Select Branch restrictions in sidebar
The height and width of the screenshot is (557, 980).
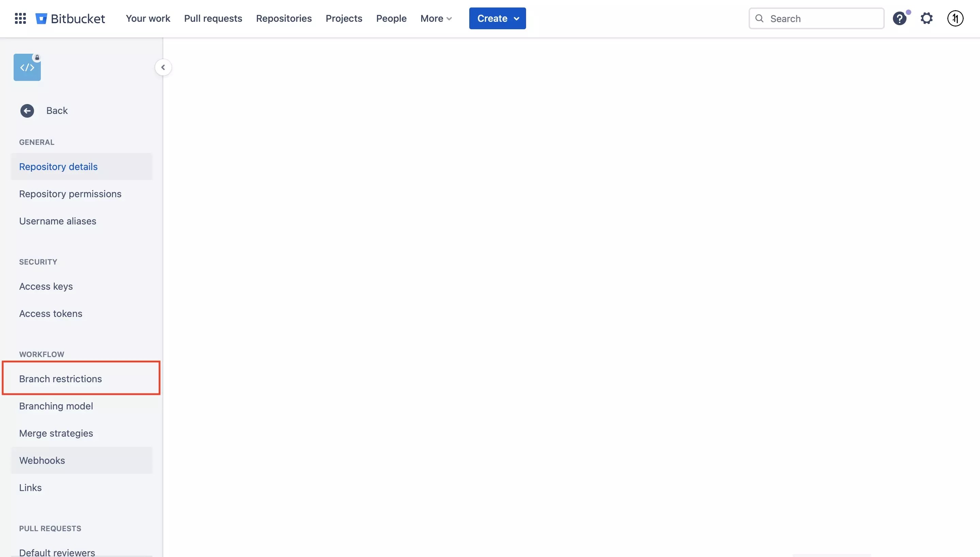[x=61, y=379]
